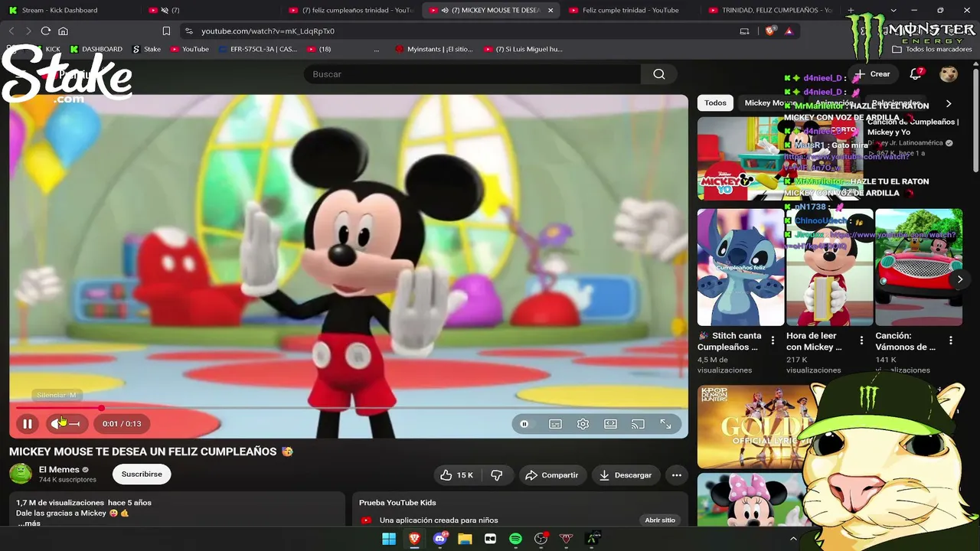Open Spotify from taskbar
The height and width of the screenshot is (551, 980).
coord(515,539)
